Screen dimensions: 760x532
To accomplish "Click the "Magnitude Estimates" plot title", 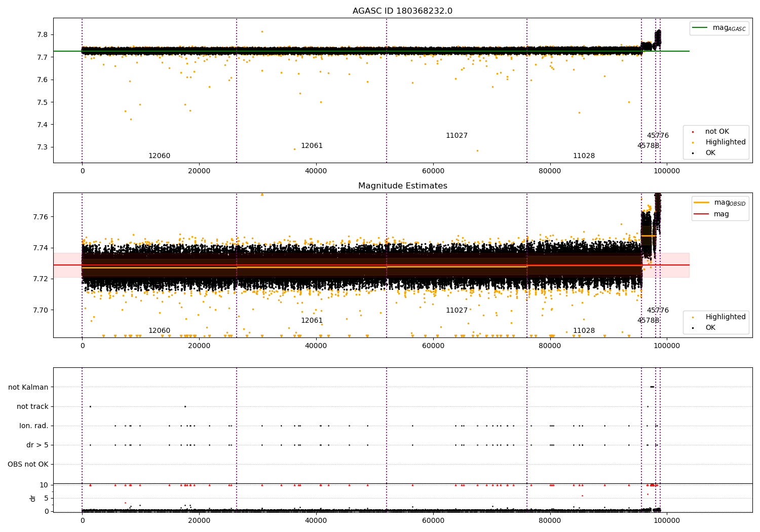I will tap(403, 186).
